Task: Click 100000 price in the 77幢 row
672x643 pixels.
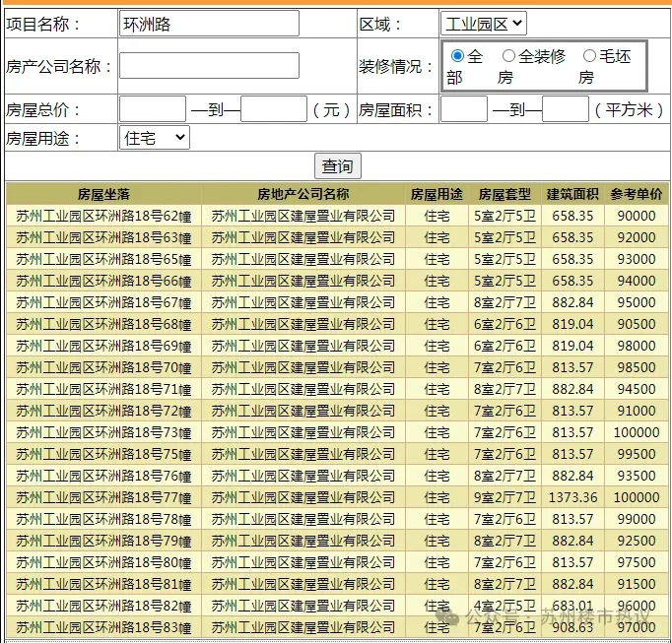Action: pos(637,497)
